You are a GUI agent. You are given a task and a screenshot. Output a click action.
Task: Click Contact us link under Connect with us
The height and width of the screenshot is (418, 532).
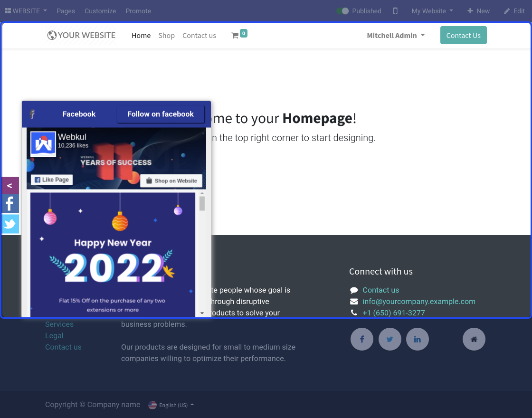380,290
